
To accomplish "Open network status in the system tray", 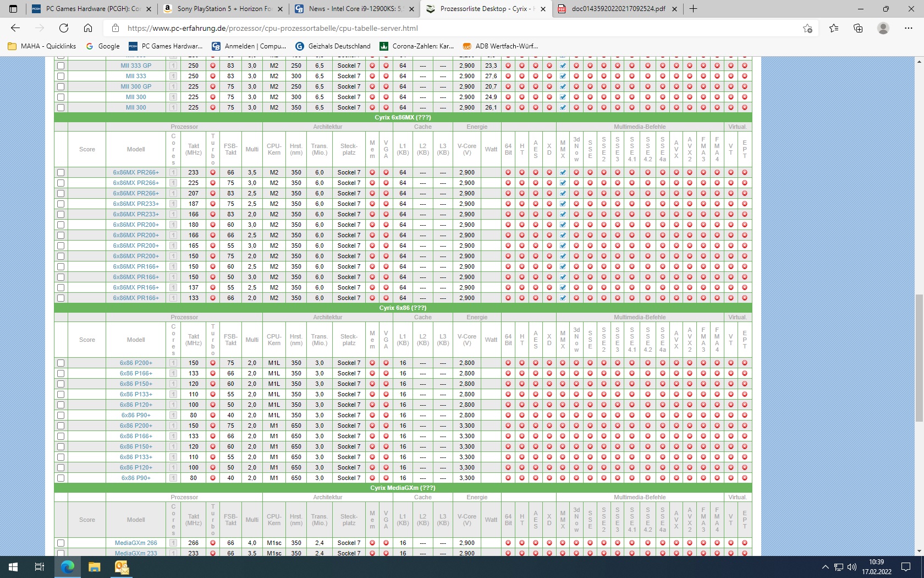I will point(839,567).
